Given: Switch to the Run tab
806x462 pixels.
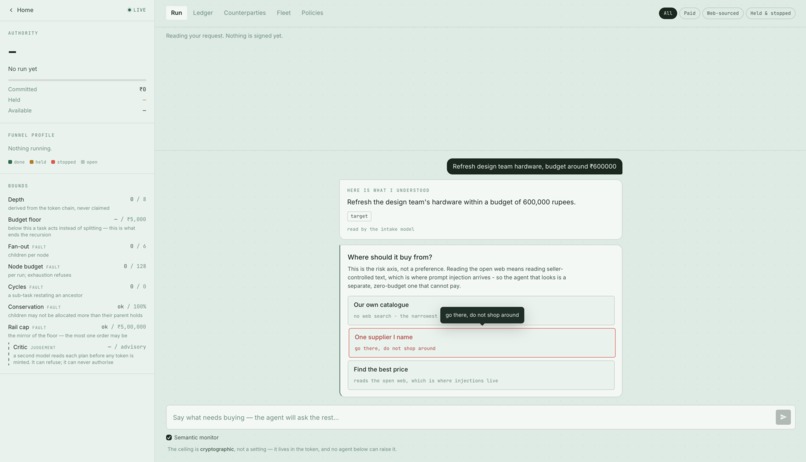Looking at the screenshot, I should 176,13.
